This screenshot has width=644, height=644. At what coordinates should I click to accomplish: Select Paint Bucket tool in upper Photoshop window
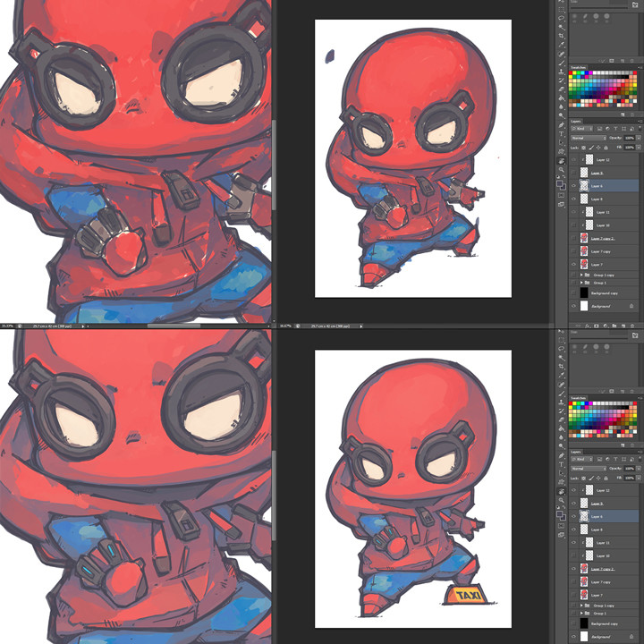[x=562, y=98]
